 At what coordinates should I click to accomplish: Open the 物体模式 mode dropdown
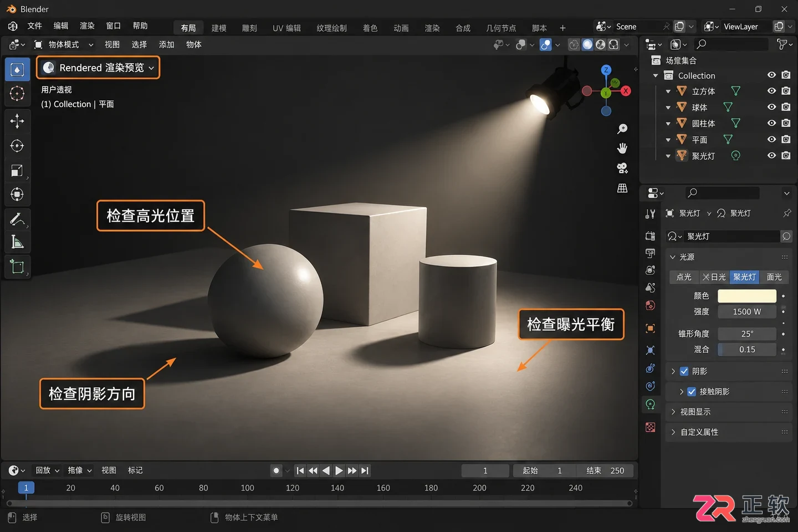click(x=63, y=44)
